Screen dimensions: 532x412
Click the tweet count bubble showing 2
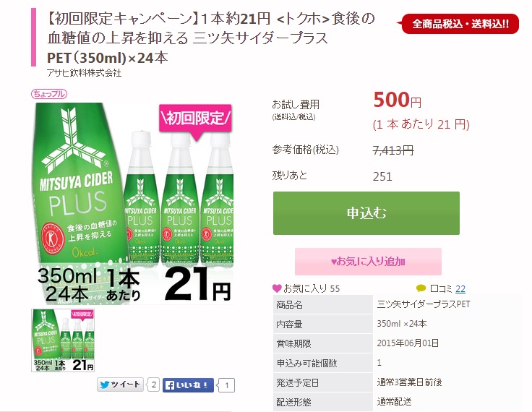pos(153,385)
